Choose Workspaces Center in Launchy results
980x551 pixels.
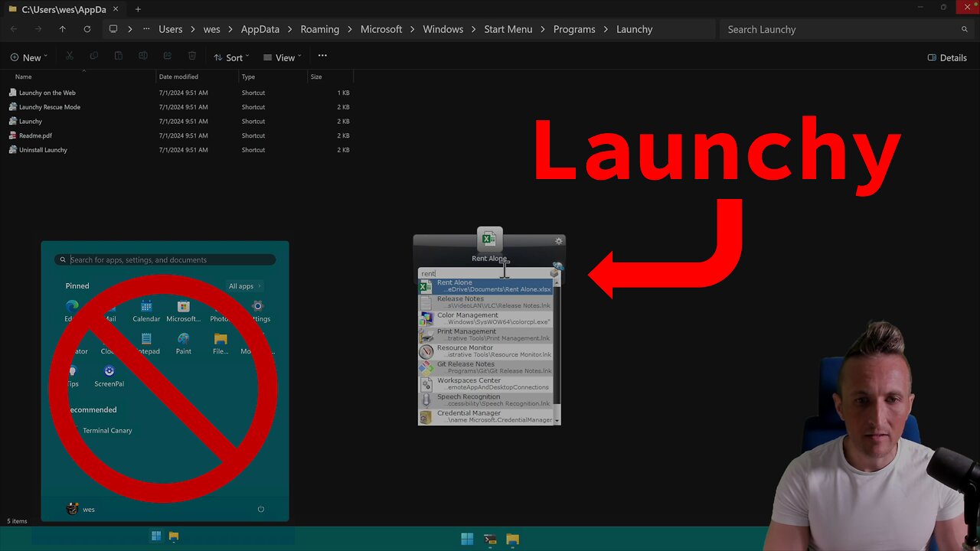point(486,384)
